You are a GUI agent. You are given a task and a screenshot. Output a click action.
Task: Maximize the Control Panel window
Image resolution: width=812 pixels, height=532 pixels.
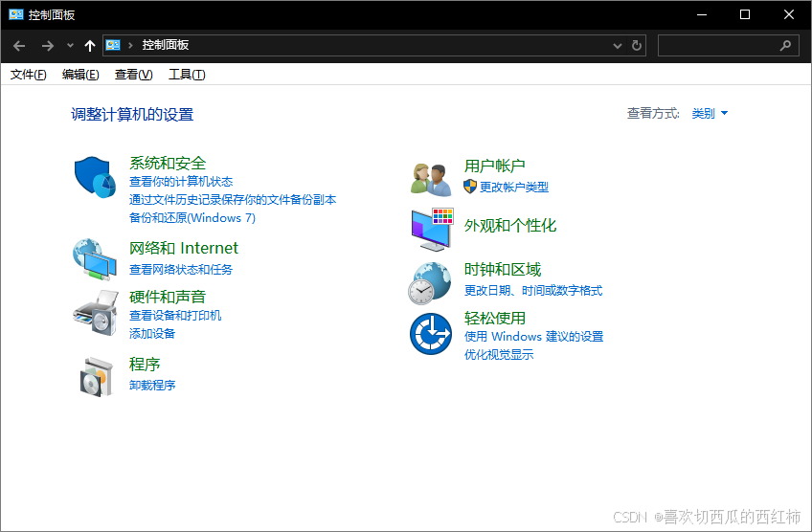coord(745,14)
